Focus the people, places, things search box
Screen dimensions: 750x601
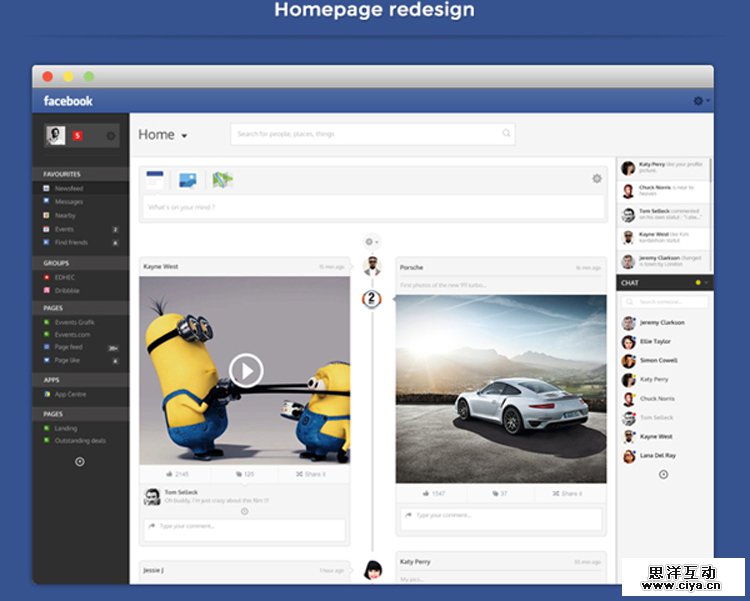(x=373, y=134)
